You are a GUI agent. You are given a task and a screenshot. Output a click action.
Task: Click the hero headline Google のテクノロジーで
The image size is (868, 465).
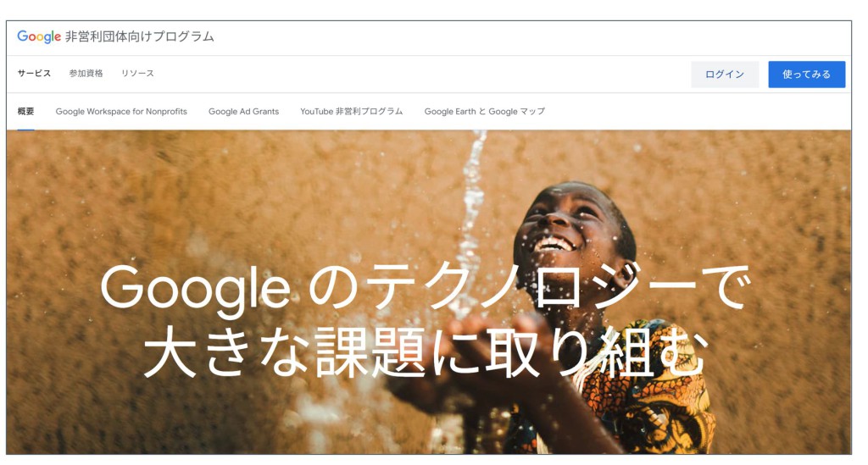tap(426, 287)
